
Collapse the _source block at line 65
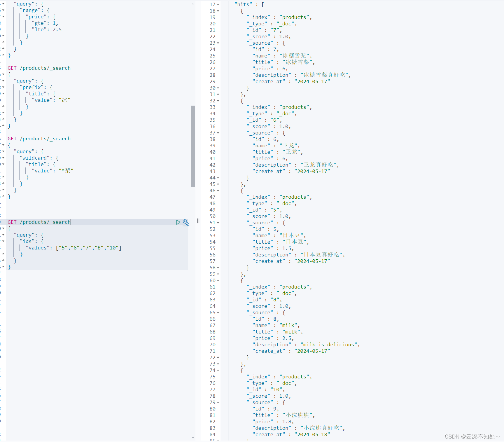(218, 313)
